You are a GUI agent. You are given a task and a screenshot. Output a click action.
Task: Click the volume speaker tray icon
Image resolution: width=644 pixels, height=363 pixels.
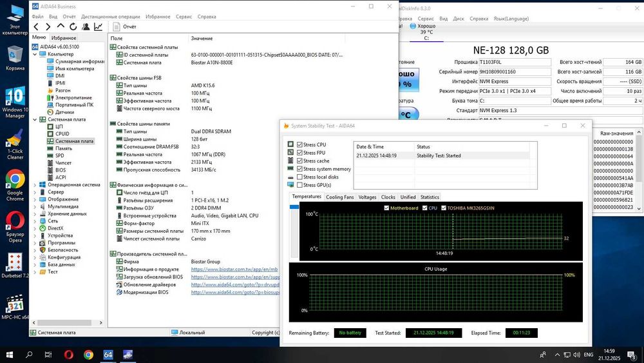576,355
